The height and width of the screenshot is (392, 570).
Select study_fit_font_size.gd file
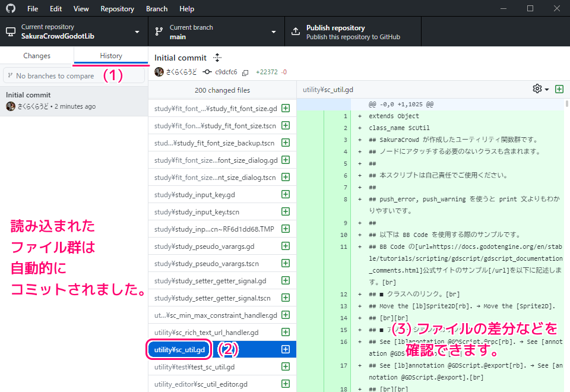[x=222, y=108]
